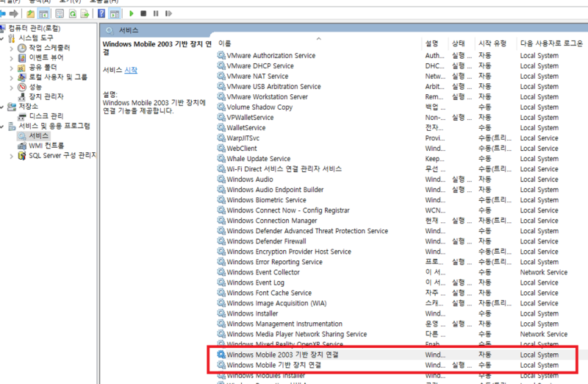Expand the 작업 스케줄러 tree node
This screenshot has width=588, height=384.
coord(11,48)
